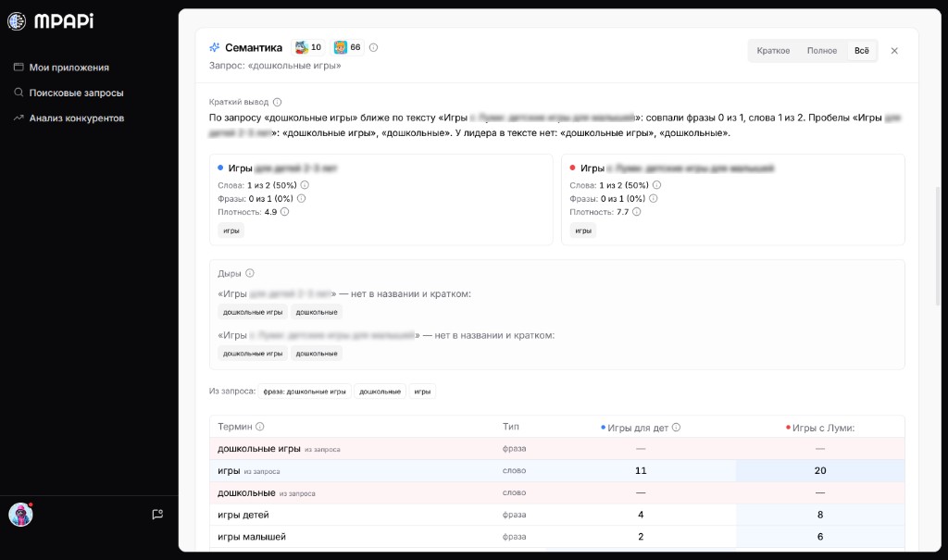Click the app icon badge with 10

(x=308, y=47)
